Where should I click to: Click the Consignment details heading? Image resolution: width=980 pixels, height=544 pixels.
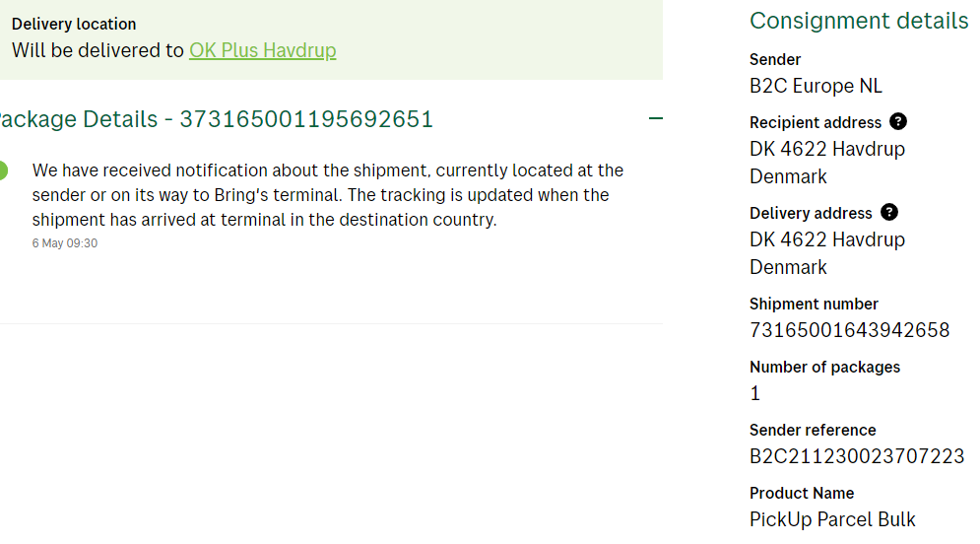(x=859, y=21)
